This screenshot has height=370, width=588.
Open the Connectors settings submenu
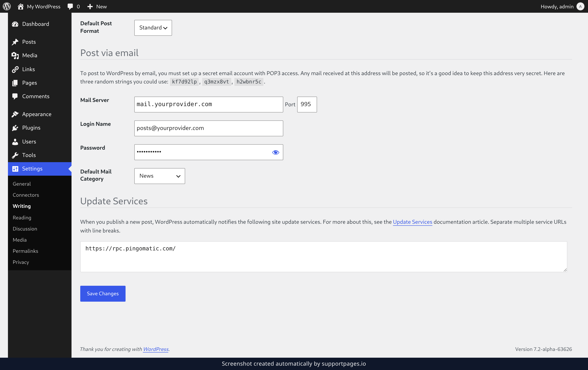[x=26, y=195]
